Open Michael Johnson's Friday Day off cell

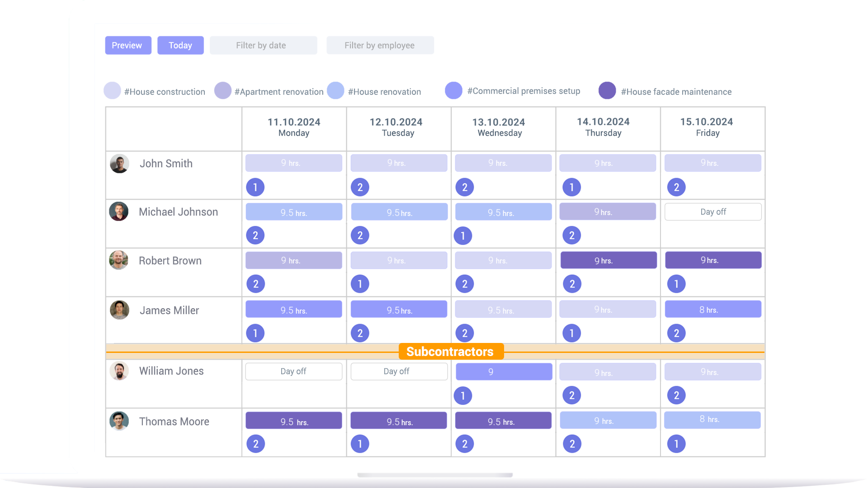coord(713,211)
